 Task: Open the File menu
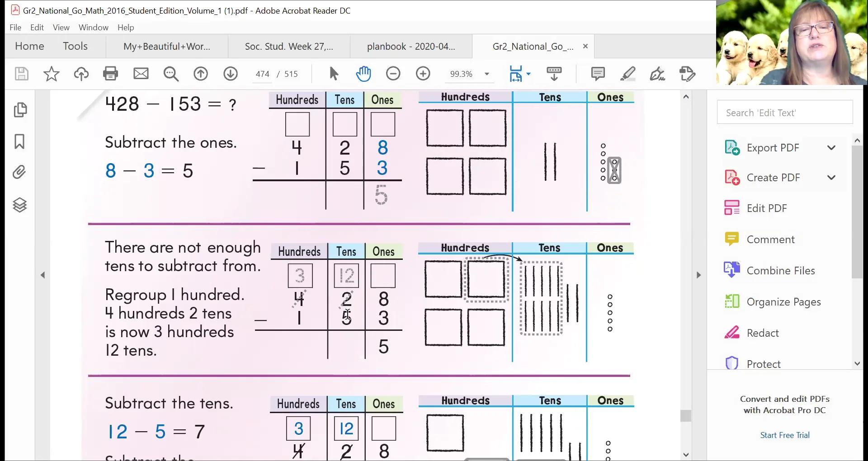pyautogui.click(x=15, y=28)
